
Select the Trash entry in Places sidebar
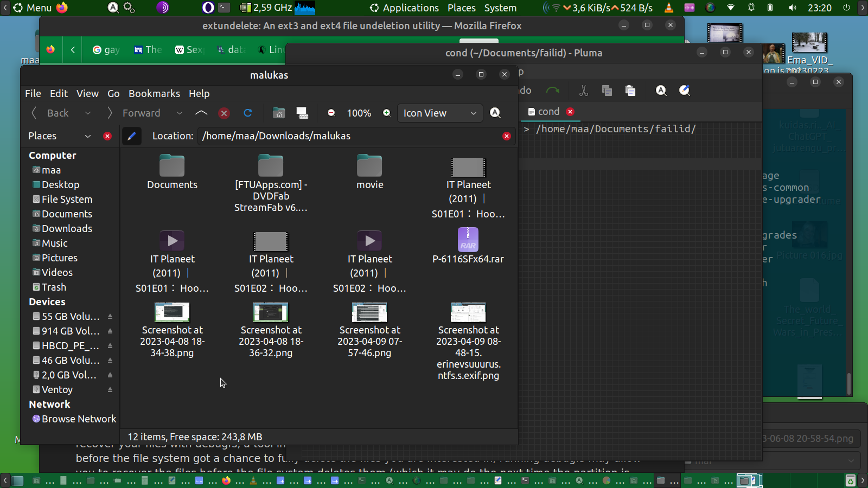[54, 287]
